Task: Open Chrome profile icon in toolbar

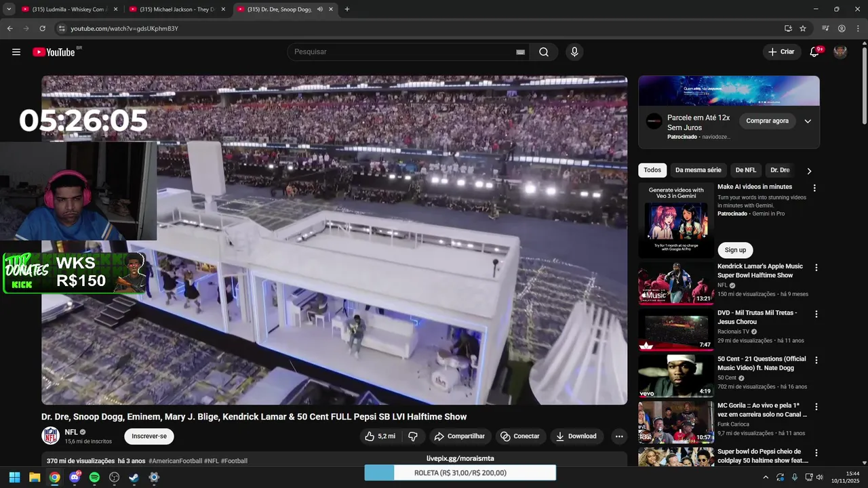Action: pyautogui.click(x=842, y=28)
